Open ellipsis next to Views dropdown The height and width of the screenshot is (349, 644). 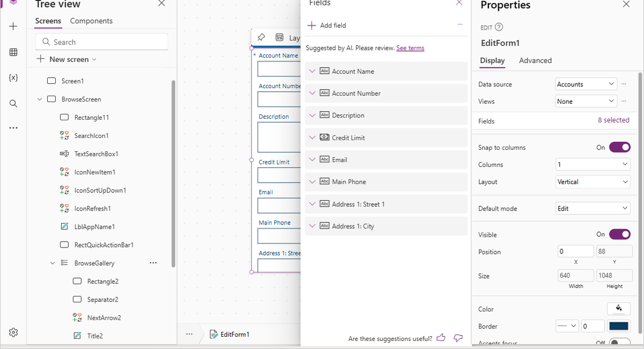[x=624, y=101]
